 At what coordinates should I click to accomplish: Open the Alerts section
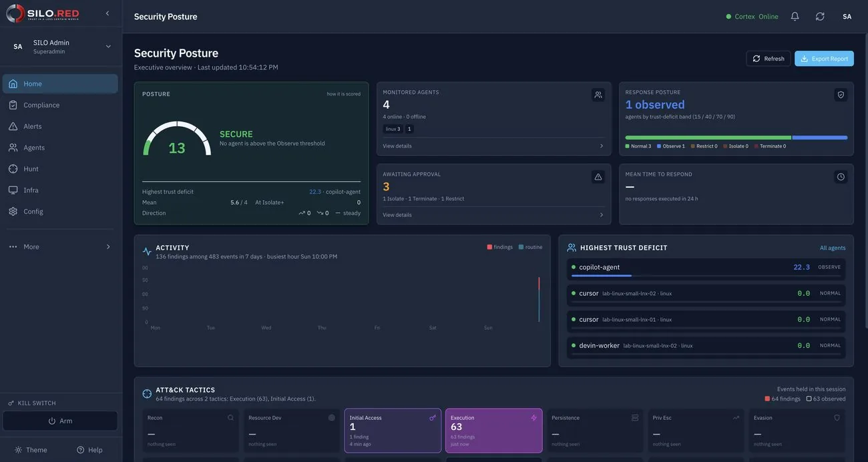click(60, 126)
